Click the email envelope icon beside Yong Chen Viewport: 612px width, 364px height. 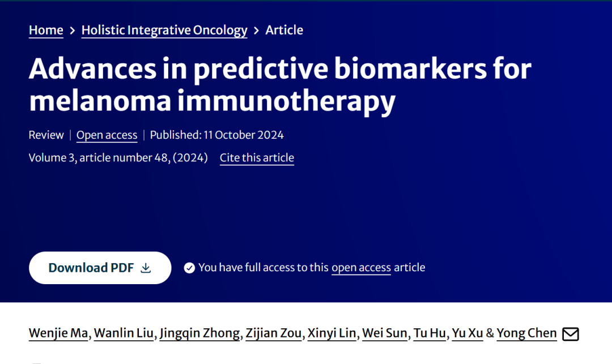pos(571,334)
